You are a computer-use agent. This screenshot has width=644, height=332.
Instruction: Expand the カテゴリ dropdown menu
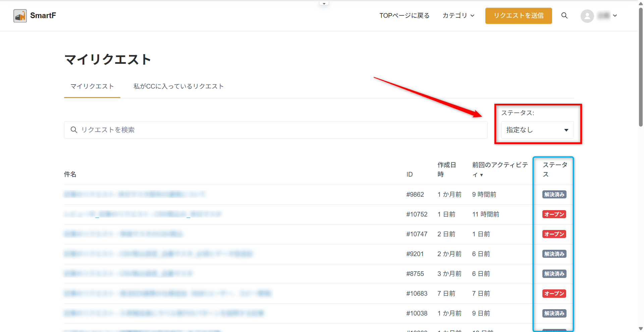point(458,16)
